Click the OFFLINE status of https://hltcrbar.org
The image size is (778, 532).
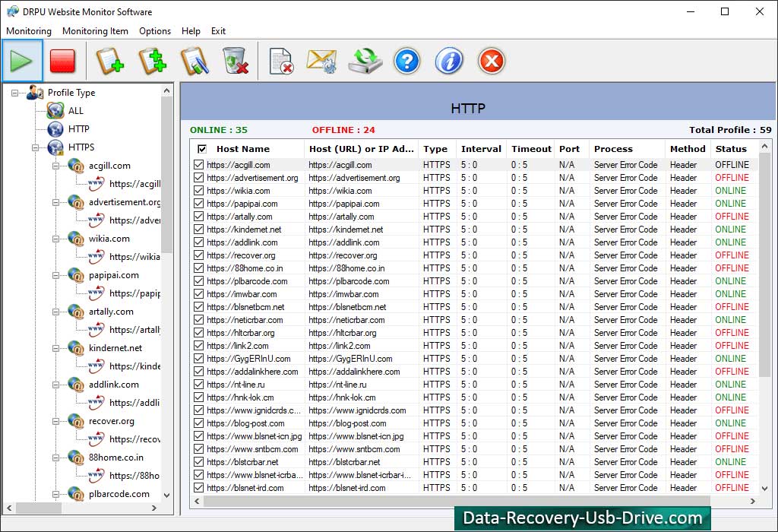pyautogui.click(x=732, y=333)
